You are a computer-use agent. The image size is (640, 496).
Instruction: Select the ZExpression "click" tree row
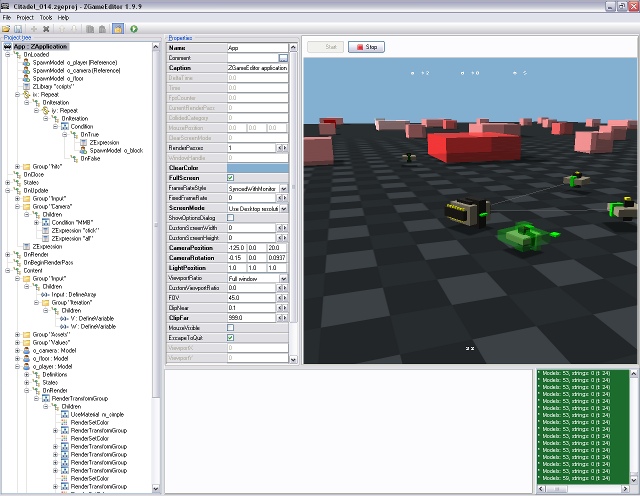point(76,231)
